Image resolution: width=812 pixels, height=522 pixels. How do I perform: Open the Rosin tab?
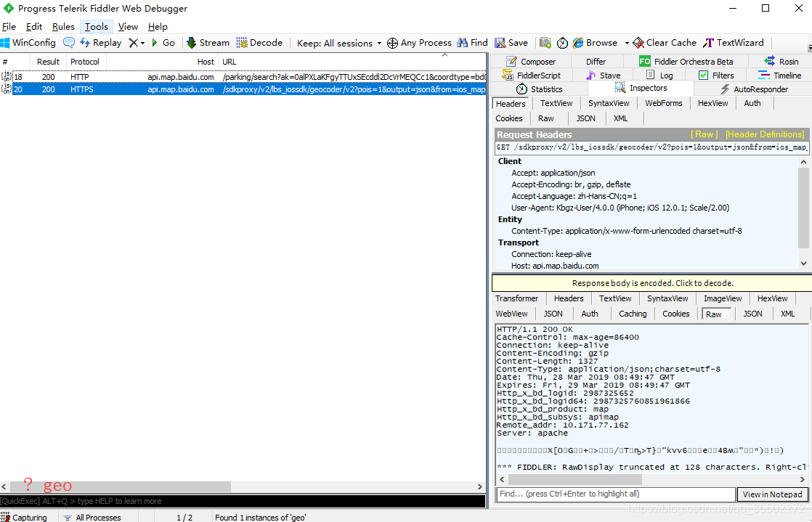781,62
